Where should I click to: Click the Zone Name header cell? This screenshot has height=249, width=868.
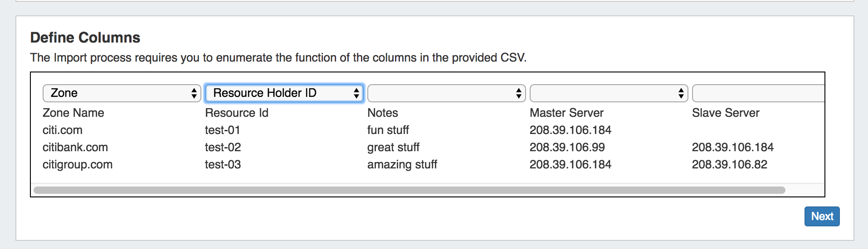73,113
